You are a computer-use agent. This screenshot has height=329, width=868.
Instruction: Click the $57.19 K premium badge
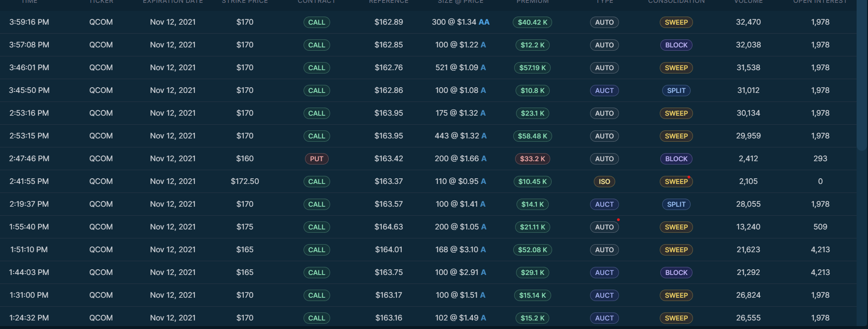[x=532, y=68]
